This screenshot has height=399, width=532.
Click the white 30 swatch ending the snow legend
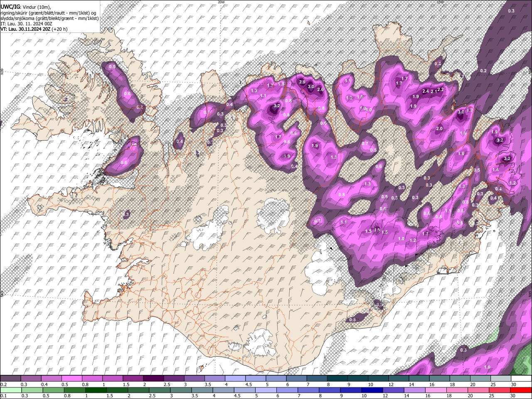point(521,378)
